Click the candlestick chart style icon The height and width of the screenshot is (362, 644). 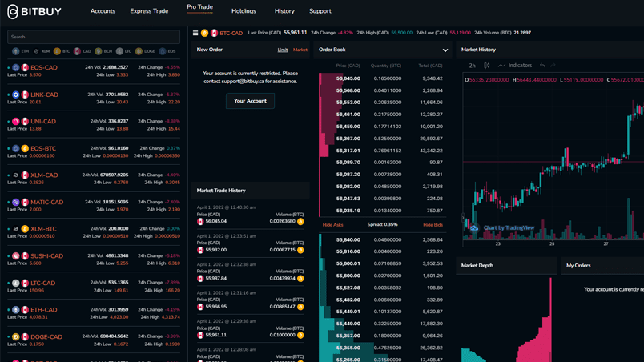coord(487,65)
